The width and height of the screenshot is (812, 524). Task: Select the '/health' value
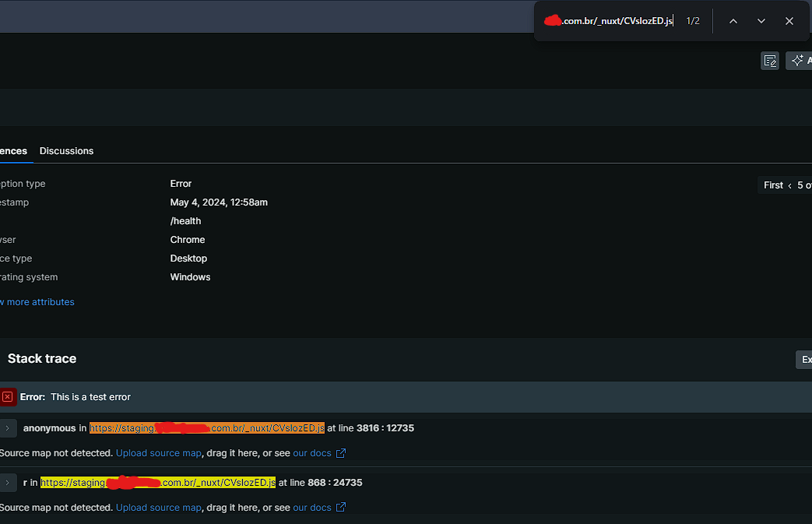(185, 221)
